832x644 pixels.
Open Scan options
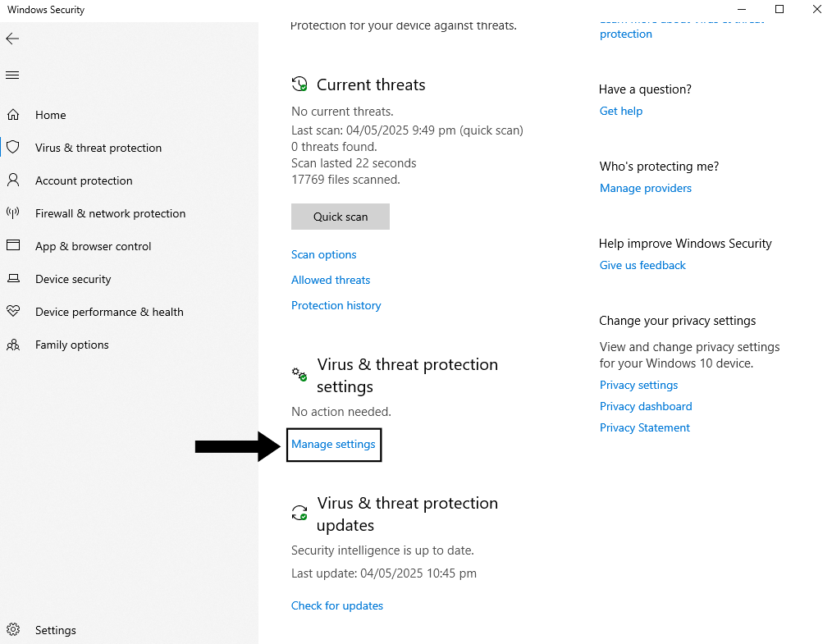[x=323, y=254]
